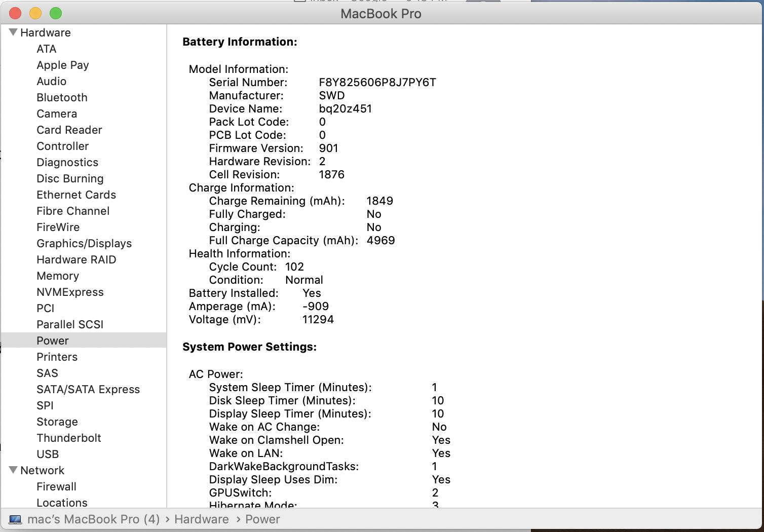Open the USB entry
The width and height of the screenshot is (764, 532).
pos(48,454)
